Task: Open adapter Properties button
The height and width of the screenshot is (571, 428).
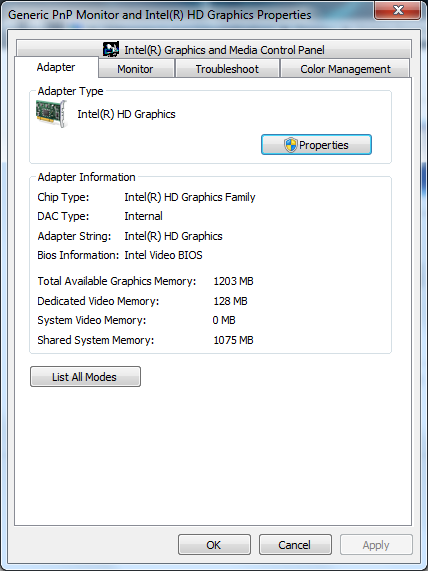Action: [316, 145]
